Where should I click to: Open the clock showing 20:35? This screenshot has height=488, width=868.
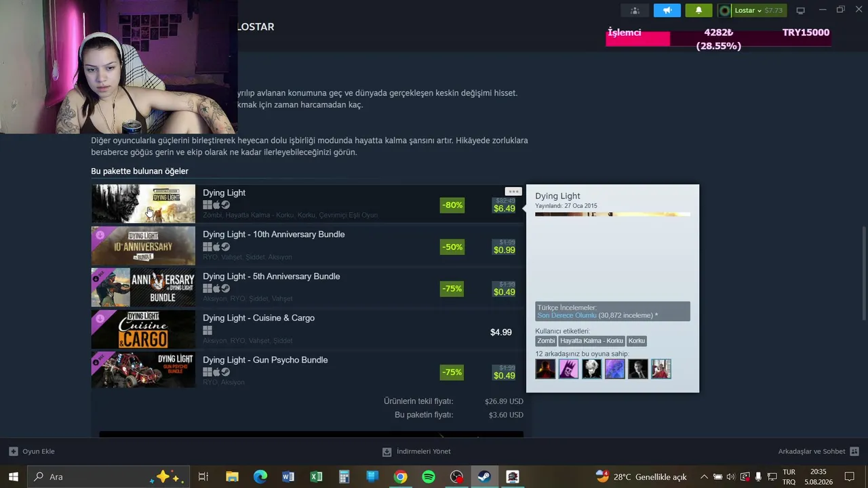(x=818, y=476)
